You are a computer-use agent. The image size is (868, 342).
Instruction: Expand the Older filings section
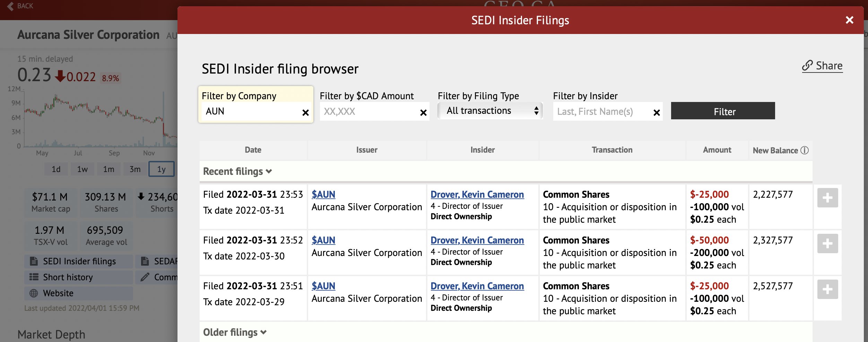point(235,332)
